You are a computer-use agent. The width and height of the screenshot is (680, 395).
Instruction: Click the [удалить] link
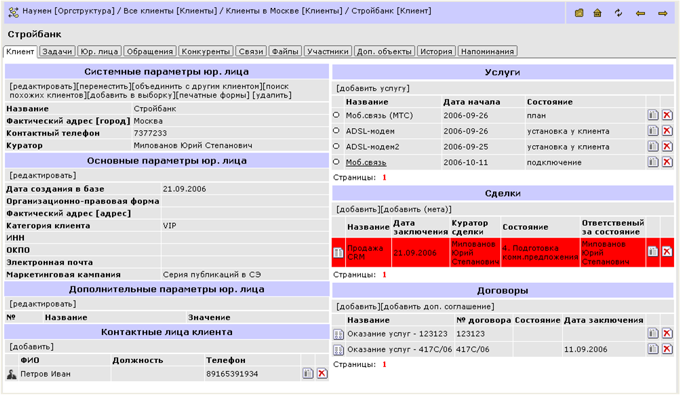[272, 95]
